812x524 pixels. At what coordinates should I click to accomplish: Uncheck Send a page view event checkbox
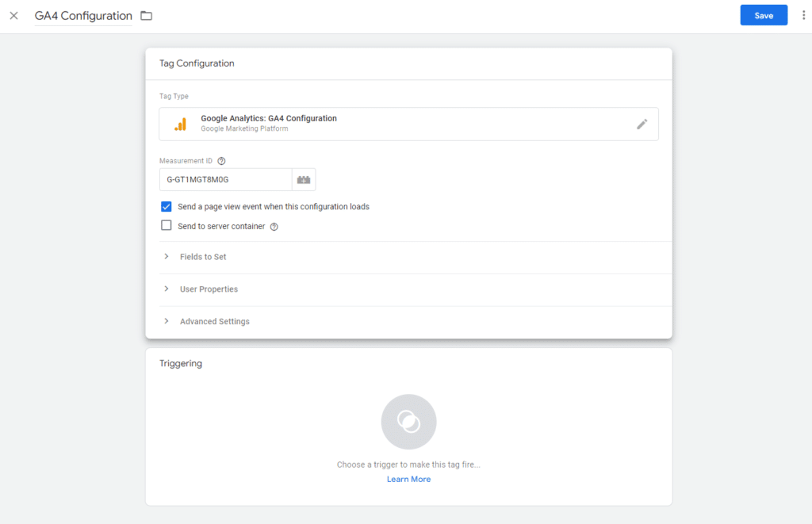tap(167, 207)
